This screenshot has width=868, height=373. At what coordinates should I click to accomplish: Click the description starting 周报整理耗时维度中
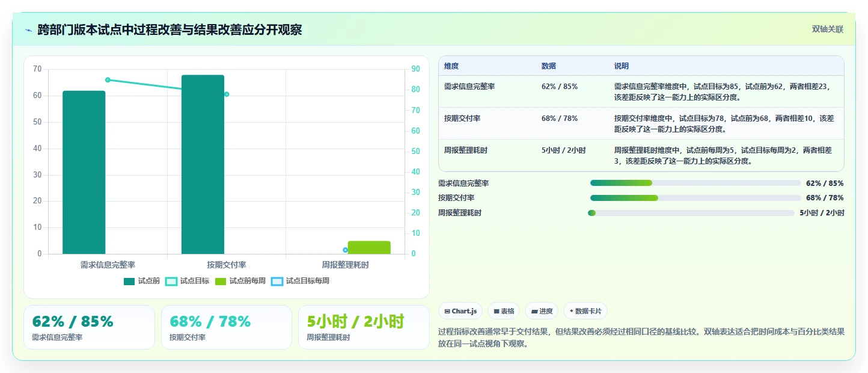tap(724, 155)
